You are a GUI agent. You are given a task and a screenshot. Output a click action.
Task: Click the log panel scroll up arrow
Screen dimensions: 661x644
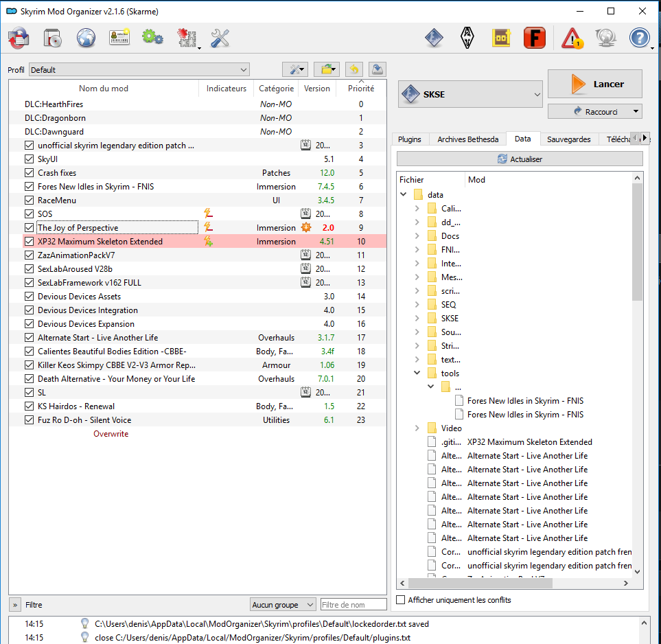pos(644,623)
